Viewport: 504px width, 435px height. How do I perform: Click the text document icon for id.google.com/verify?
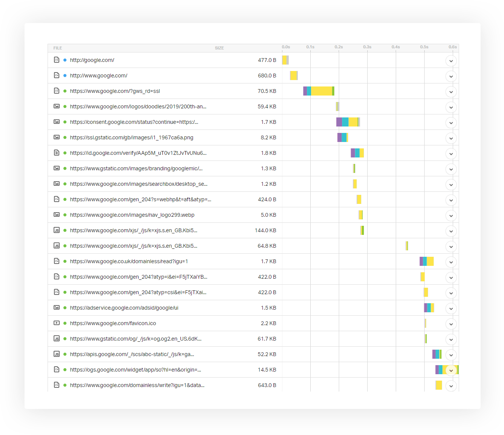(x=57, y=153)
